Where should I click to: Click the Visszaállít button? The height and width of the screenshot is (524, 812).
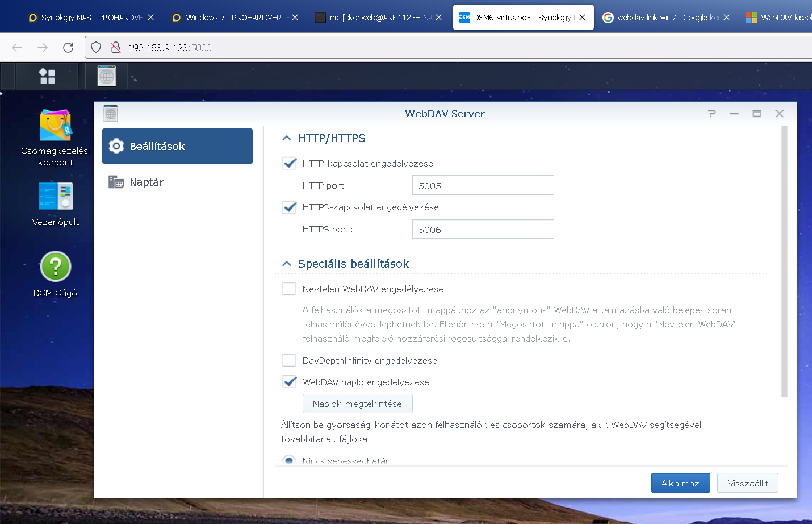[x=748, y=483]
